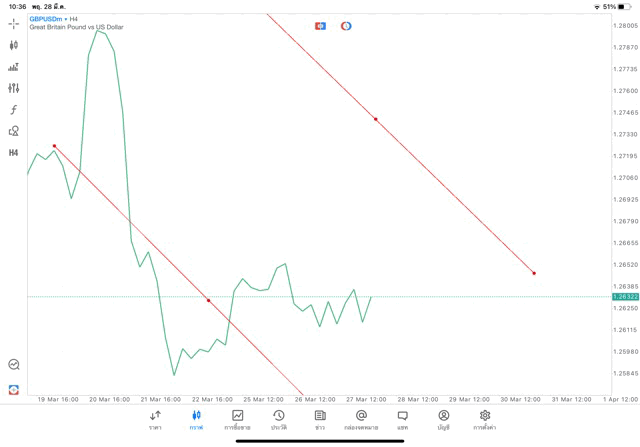
Task: Switch to the การซื้อขาย (Trade) tab
Action: (237, 419)
